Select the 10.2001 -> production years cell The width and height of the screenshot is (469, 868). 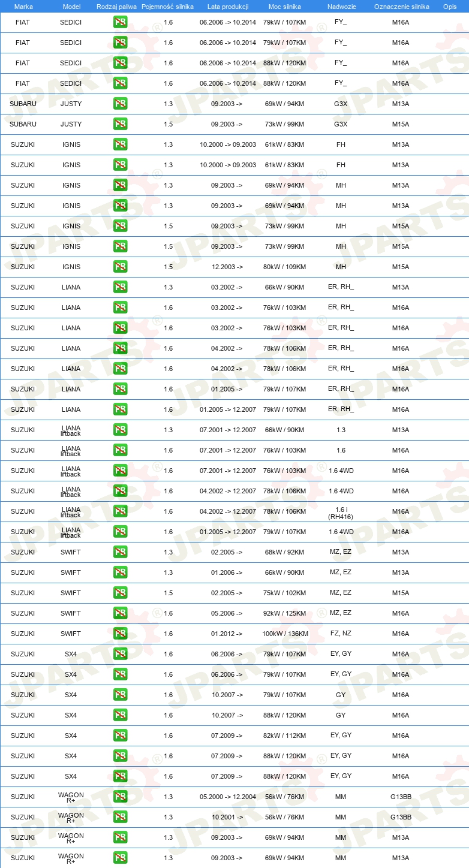(227, 817)
